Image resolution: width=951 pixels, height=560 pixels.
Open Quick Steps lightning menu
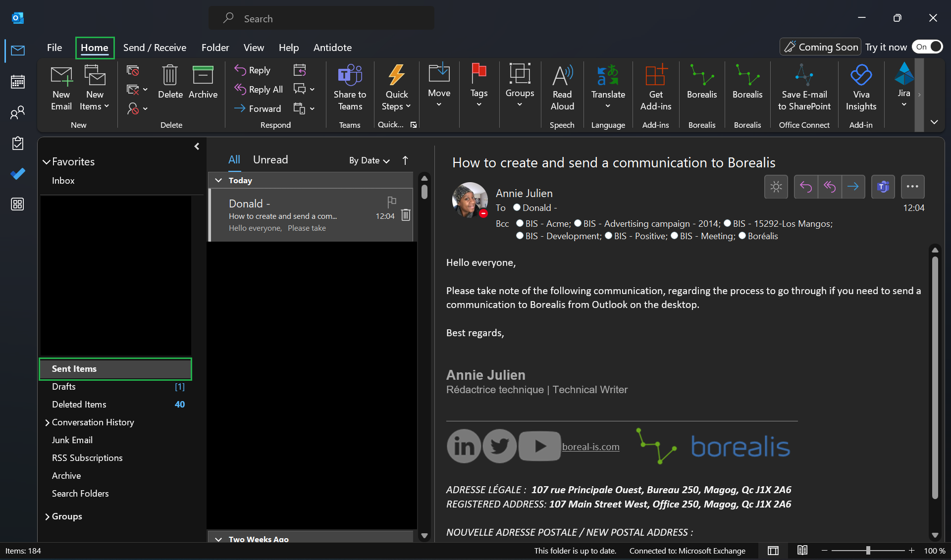397,88
